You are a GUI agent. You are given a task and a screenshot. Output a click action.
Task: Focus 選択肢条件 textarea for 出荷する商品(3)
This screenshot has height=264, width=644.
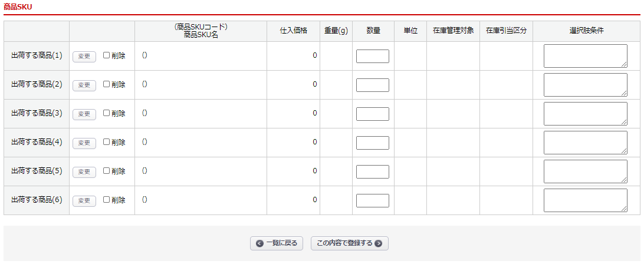click(585, 114)
